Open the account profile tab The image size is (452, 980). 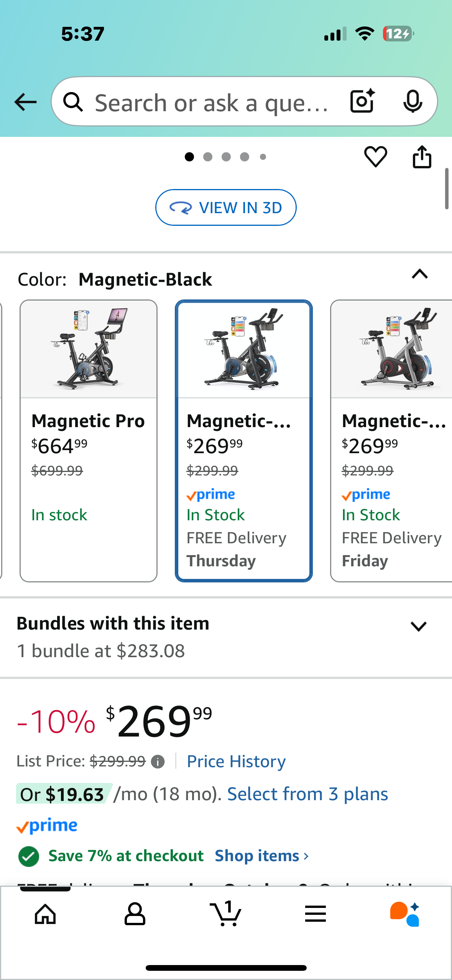pos(135,914)
